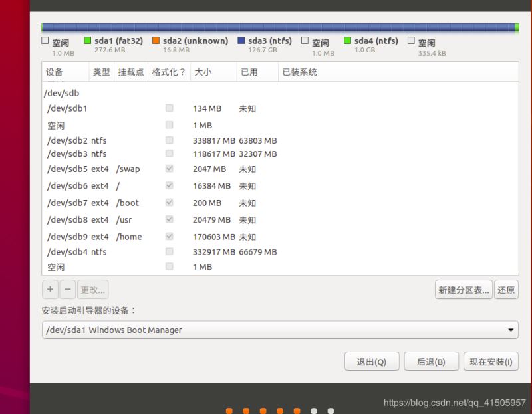Click the orange sda2 (unknown) legend square
The image size is (532, 414).
click(x=156, y=41)
